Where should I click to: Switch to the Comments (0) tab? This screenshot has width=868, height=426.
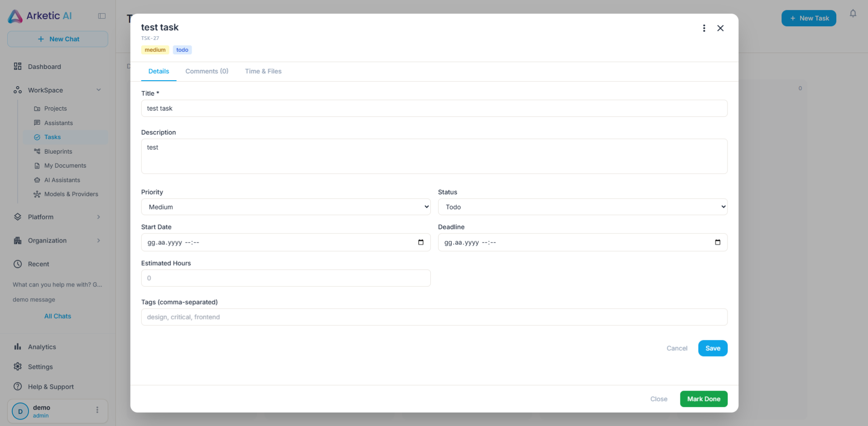(207, 71)
